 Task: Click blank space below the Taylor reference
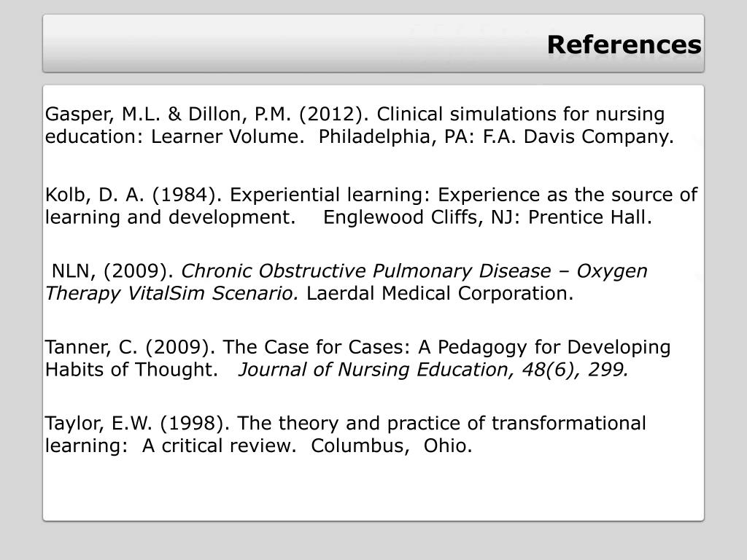(x=373, y=488)
